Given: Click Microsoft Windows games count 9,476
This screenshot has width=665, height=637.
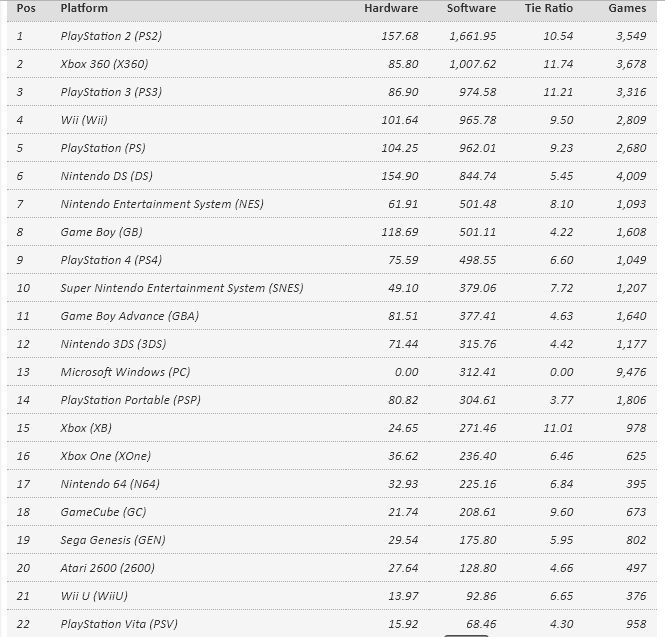Looking at the screenshot, I should (631, 372).
